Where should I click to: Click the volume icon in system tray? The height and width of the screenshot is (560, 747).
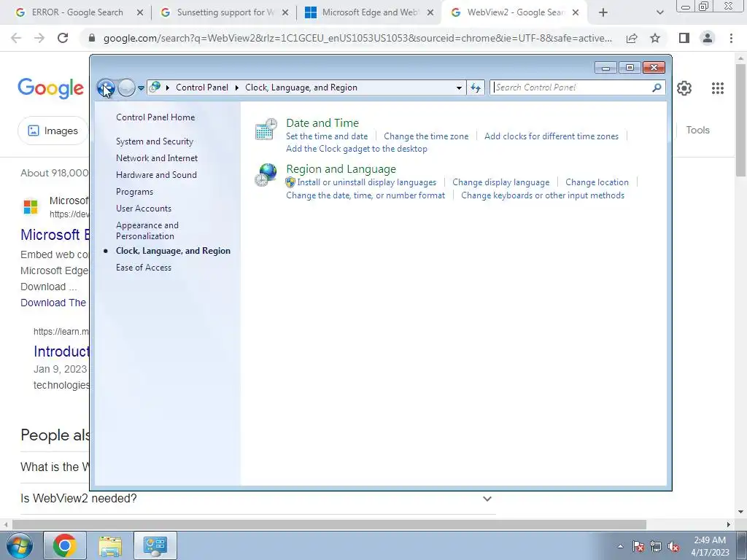click(x=673, y=547)
